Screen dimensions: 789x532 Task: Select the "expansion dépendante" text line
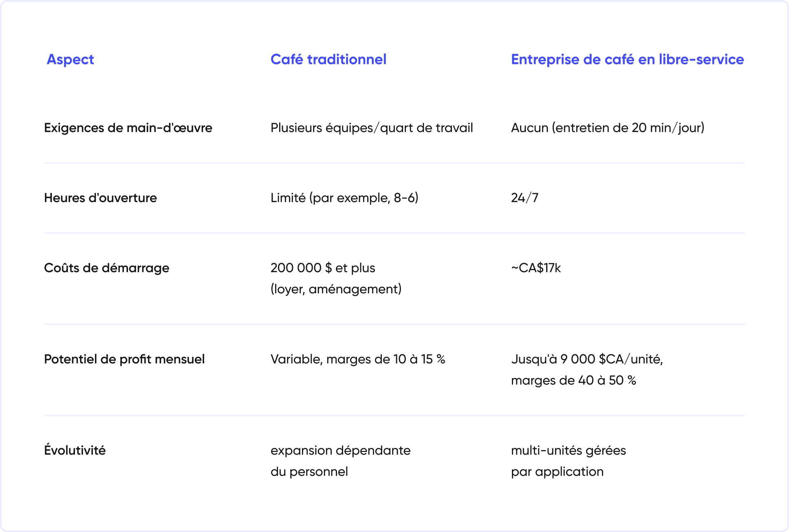[340, 451]
